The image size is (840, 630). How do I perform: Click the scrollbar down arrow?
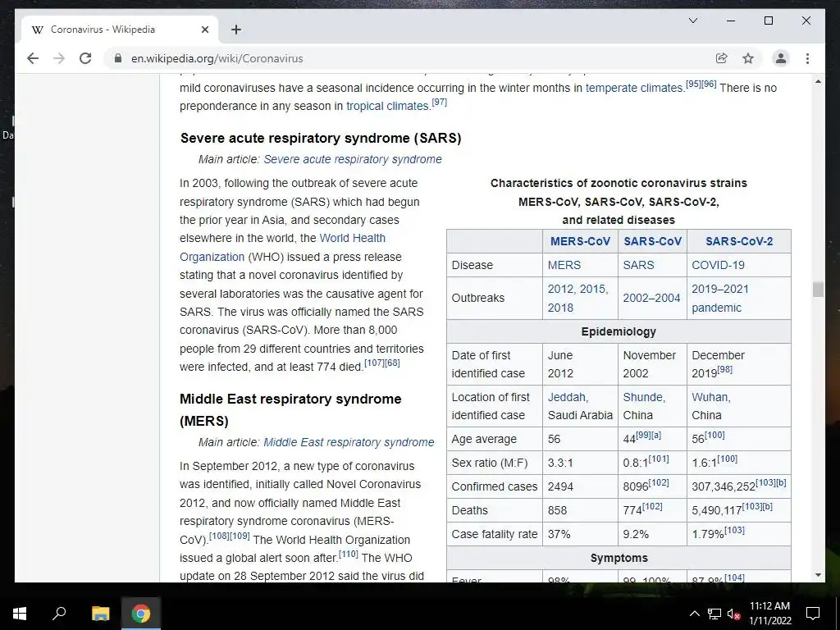818,575
